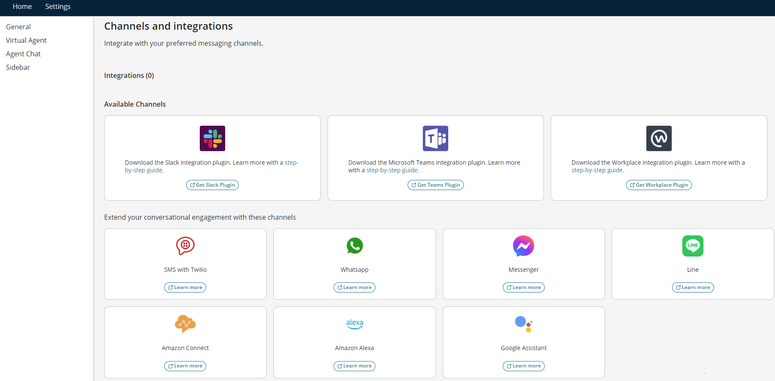Screen dimensions: 775x381
Task: Click the Amazon Connect cloud icon
Action: coord(185,324)
